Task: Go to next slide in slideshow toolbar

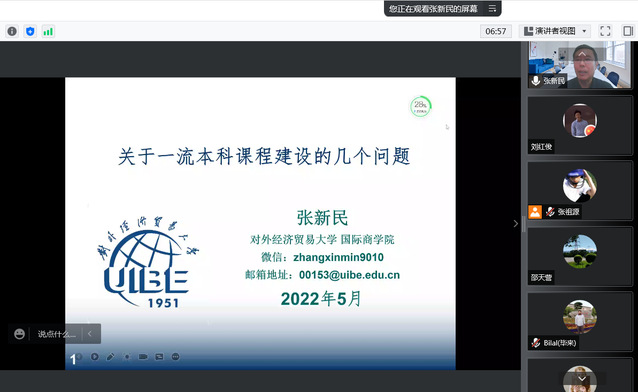Action: 94,357
